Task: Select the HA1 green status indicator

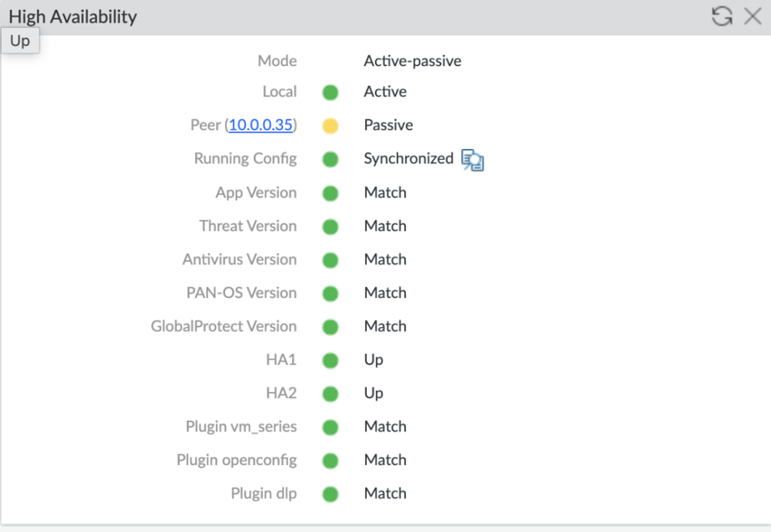Action: 330,360
